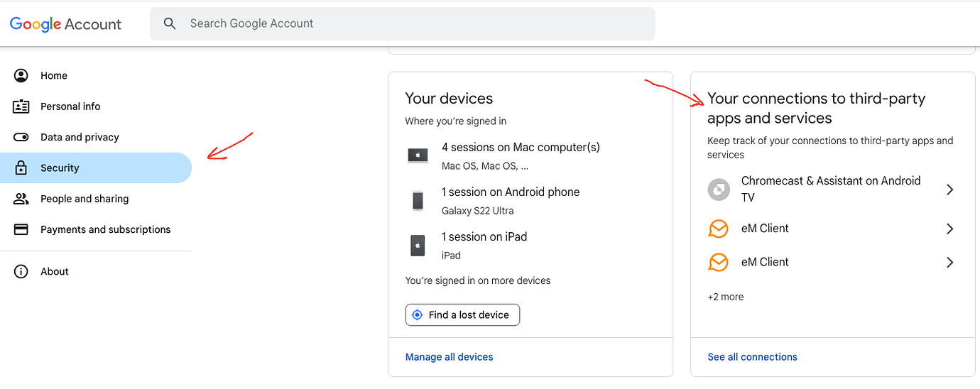Expand Chromecast & Assistant on Android TV chevron
The image size is (980, 389).
pos(949,190)
